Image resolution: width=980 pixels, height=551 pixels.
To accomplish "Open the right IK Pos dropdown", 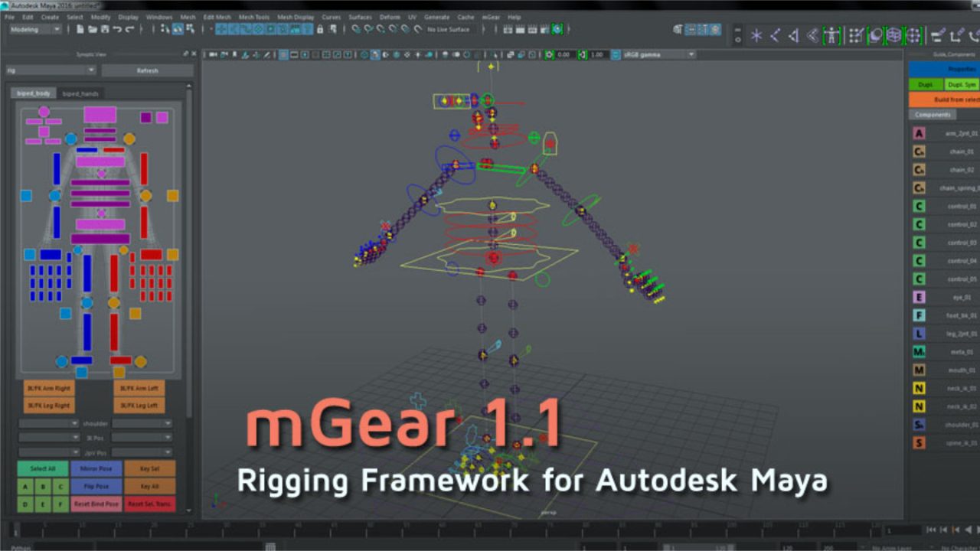I will (x=142, y=438).
